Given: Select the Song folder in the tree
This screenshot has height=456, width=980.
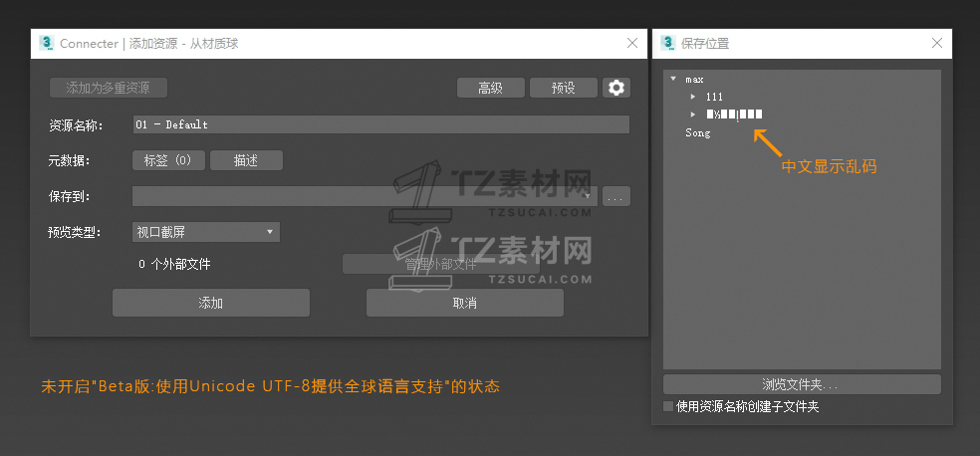Looking at the screenshot, I should tap(697, 133).
